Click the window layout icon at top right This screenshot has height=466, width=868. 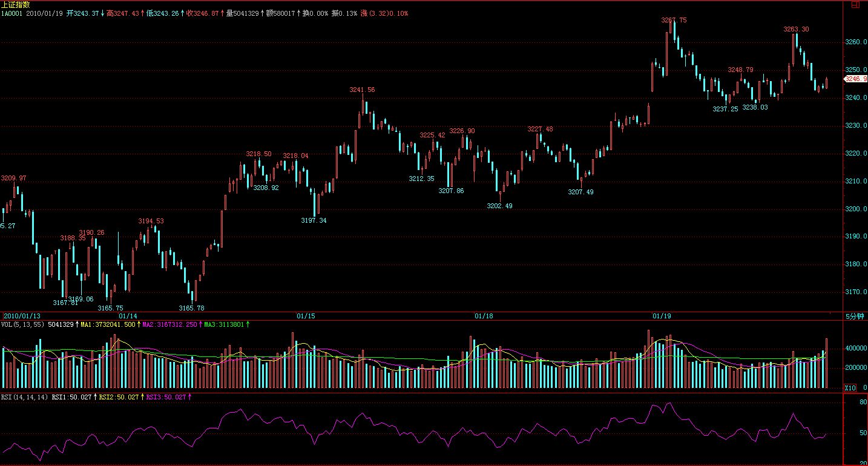855,5
